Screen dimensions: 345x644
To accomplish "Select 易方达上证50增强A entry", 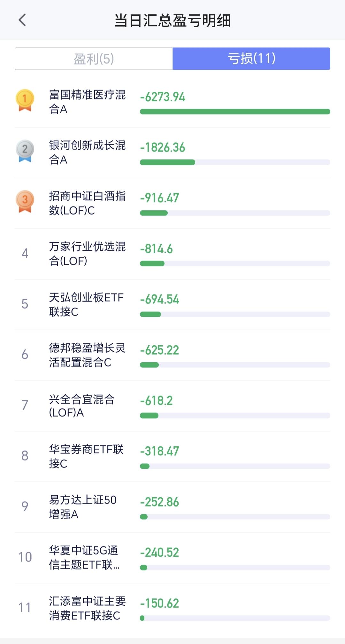I will (172, 507).
